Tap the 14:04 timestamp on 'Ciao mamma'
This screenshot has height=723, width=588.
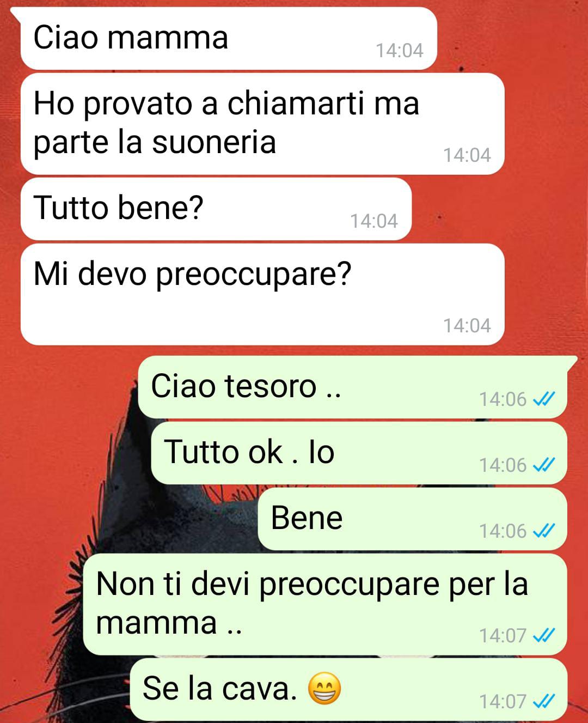click(400, 51)
